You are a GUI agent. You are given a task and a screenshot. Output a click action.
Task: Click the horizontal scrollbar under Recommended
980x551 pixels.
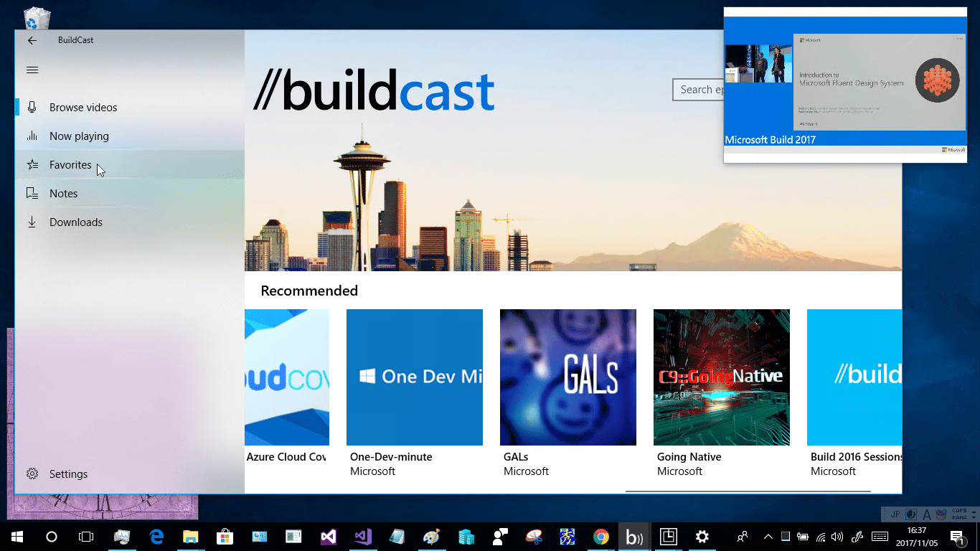tap(748, 491)
